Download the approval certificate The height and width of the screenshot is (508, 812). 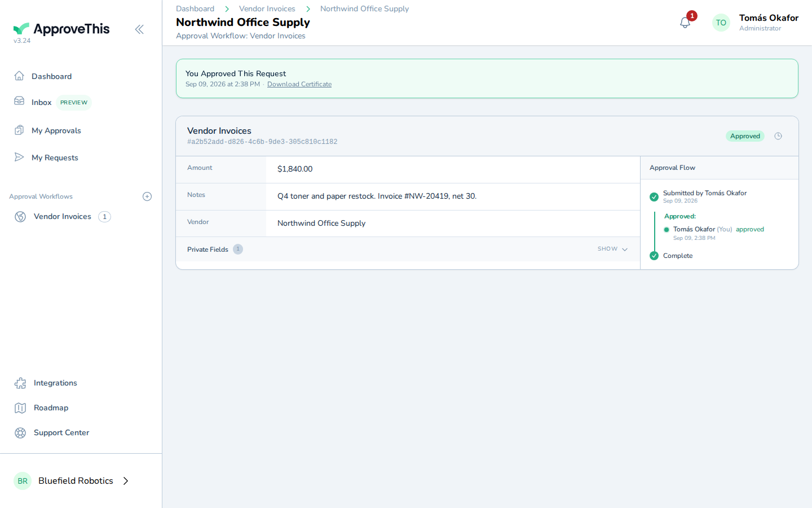299,84
